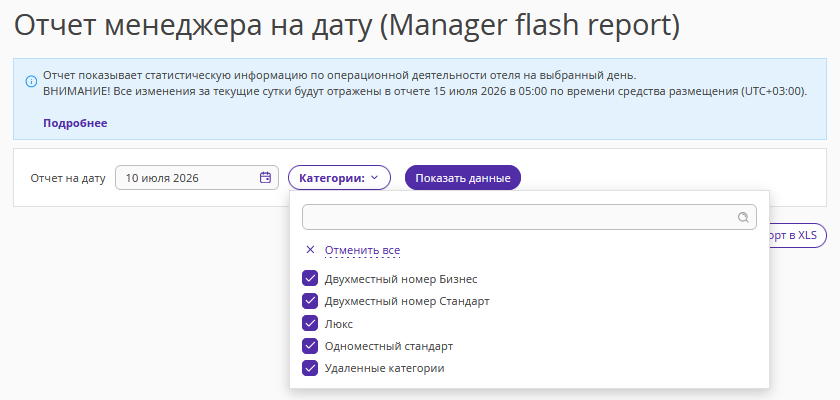Screen dimensions: 840x400
Task: Focus the category search input field
Action: click(529, 217)
